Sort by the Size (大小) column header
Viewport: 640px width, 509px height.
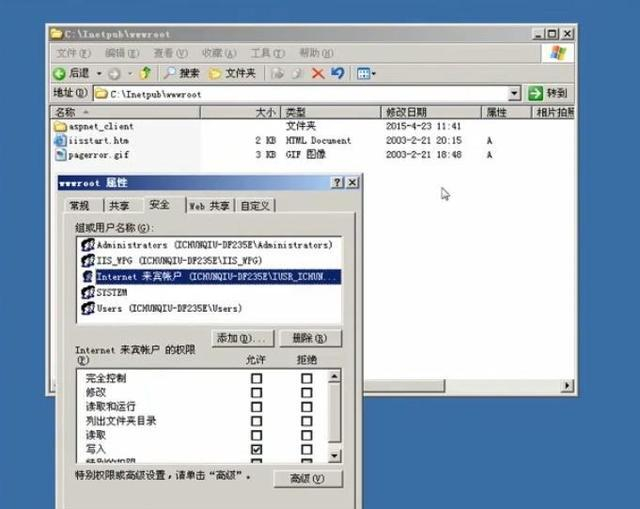240,112
